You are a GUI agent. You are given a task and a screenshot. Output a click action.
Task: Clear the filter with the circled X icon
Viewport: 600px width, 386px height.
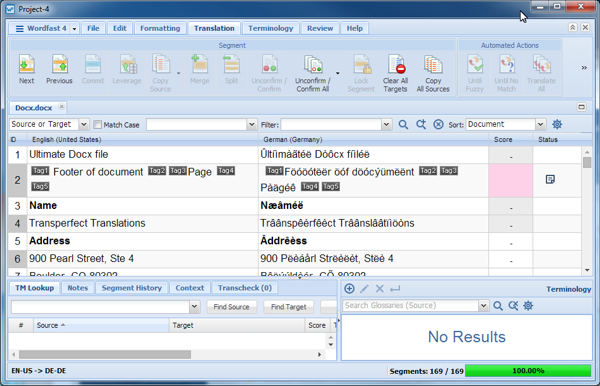(x=439, y=124)
